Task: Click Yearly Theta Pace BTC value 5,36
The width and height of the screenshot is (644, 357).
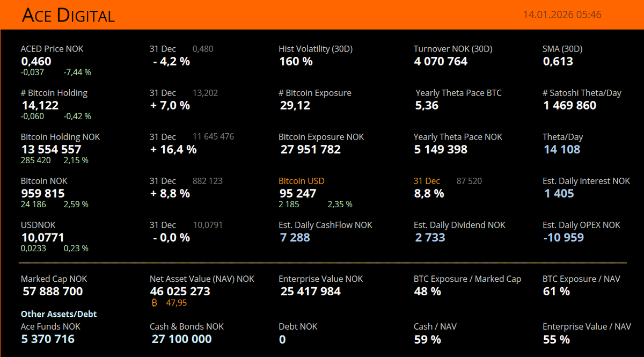Action: coord(427,105)
